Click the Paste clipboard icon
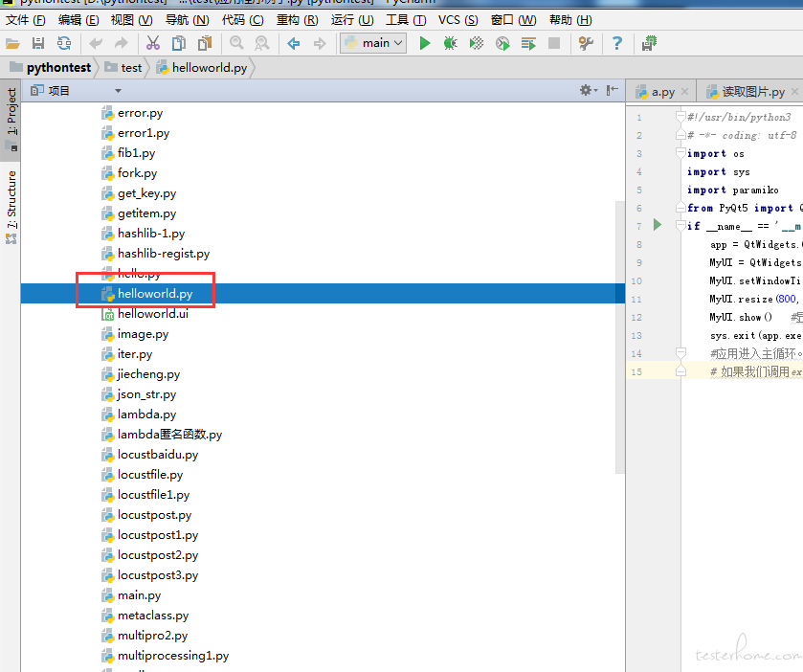This screenshot has height=672, width=803. click(x=205, y=43)
